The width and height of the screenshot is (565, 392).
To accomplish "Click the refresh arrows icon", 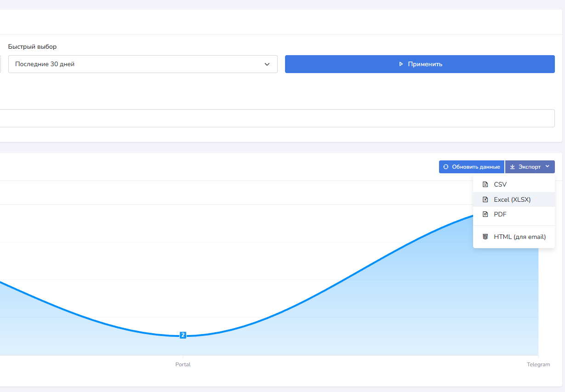I will click(446, 167).
